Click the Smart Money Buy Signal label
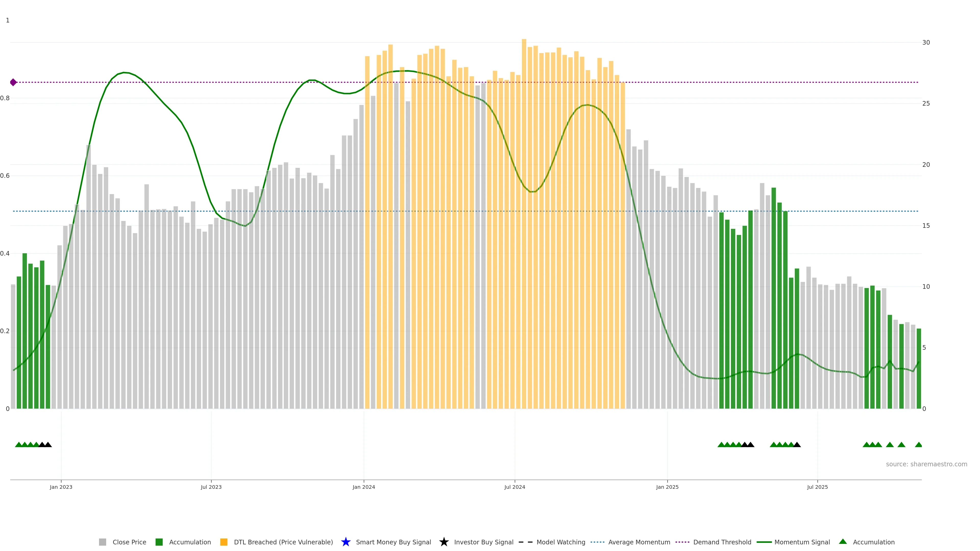Viewport: 980px width, 551px height. point(393,542)
